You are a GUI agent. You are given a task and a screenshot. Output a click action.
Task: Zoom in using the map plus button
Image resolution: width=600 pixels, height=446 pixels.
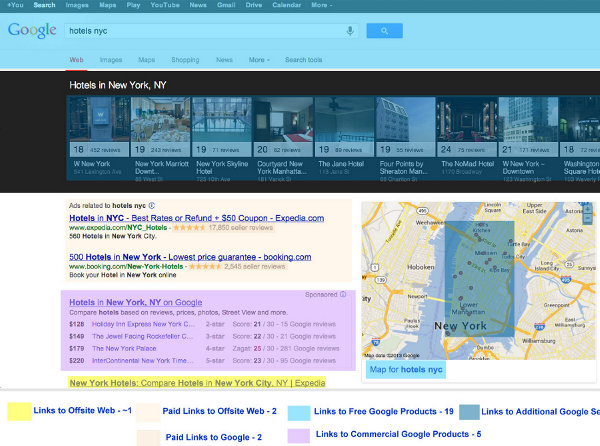click(x=587, y=209)
